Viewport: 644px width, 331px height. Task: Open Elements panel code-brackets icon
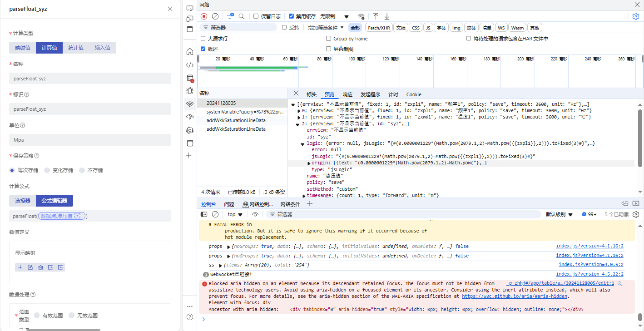click(x=190, y=64)
